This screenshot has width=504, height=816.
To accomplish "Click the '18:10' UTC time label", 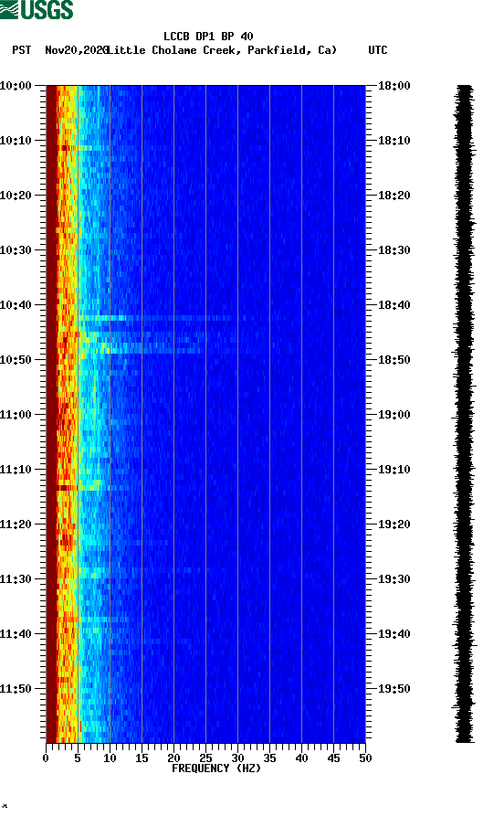I will tap(394, 140).
